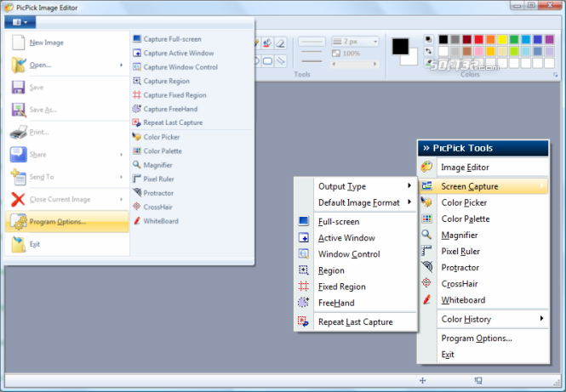The width and height of the screenshot is (566, 392).
Task: Expand the Open... submenu arrow
Action: click(x=121, y=65)
